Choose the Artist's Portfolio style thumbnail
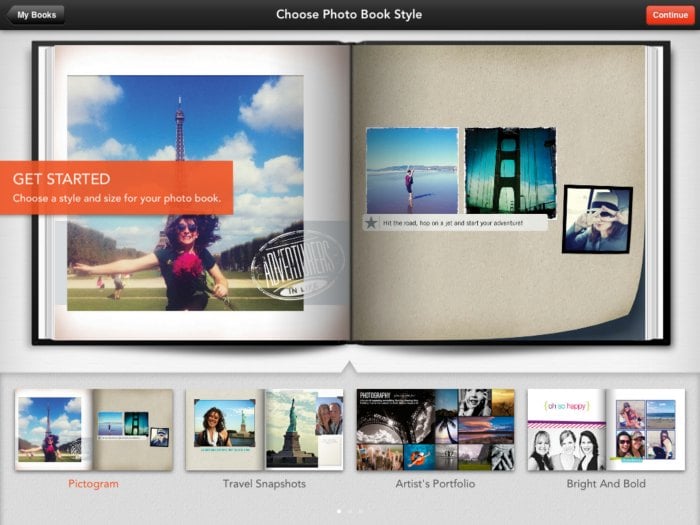 pos(435,429)
